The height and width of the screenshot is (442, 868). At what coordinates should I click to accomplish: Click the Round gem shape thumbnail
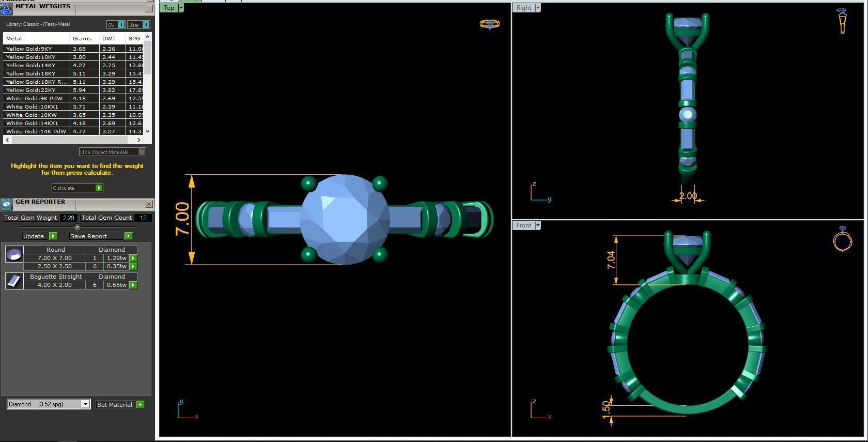pos(14,254)
